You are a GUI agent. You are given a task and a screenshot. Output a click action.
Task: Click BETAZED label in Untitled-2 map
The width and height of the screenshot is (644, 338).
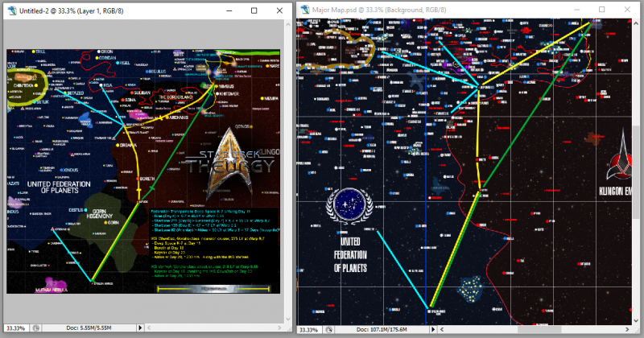click(x=76, y=93)
